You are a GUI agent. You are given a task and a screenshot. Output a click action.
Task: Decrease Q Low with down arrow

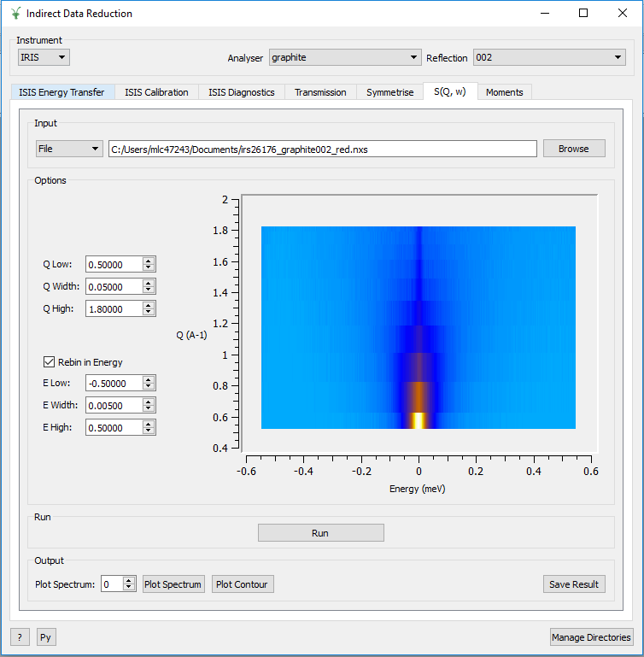click(x=149, y=268)
